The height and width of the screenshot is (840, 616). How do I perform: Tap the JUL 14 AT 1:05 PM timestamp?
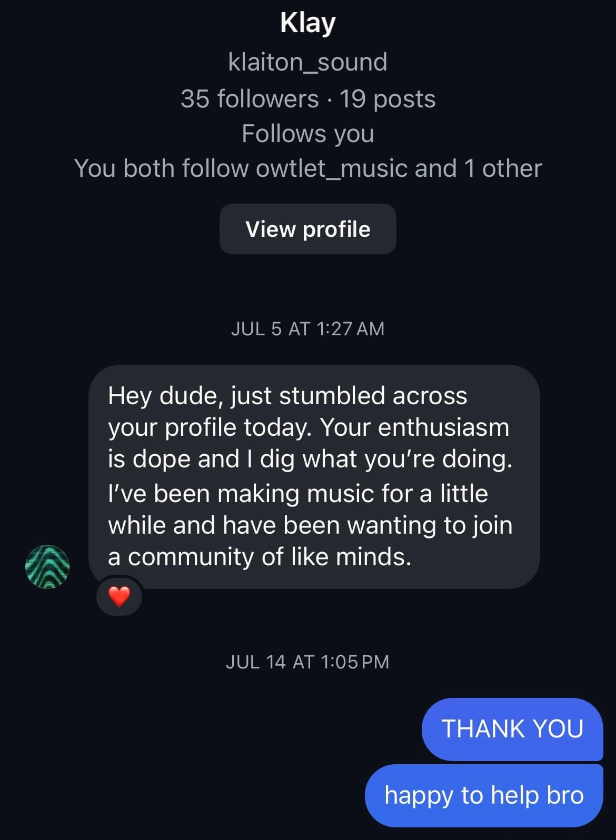308,662
